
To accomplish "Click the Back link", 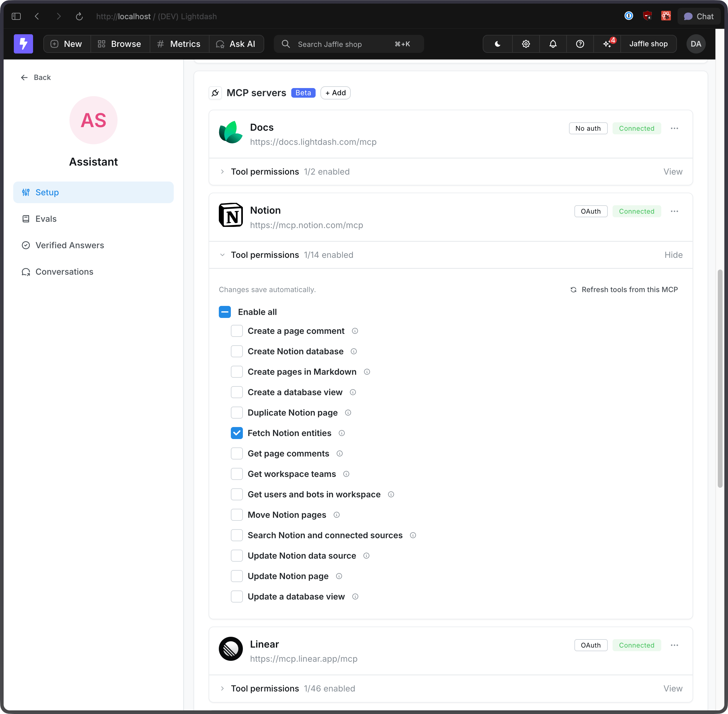I will (x=36, y=77).
